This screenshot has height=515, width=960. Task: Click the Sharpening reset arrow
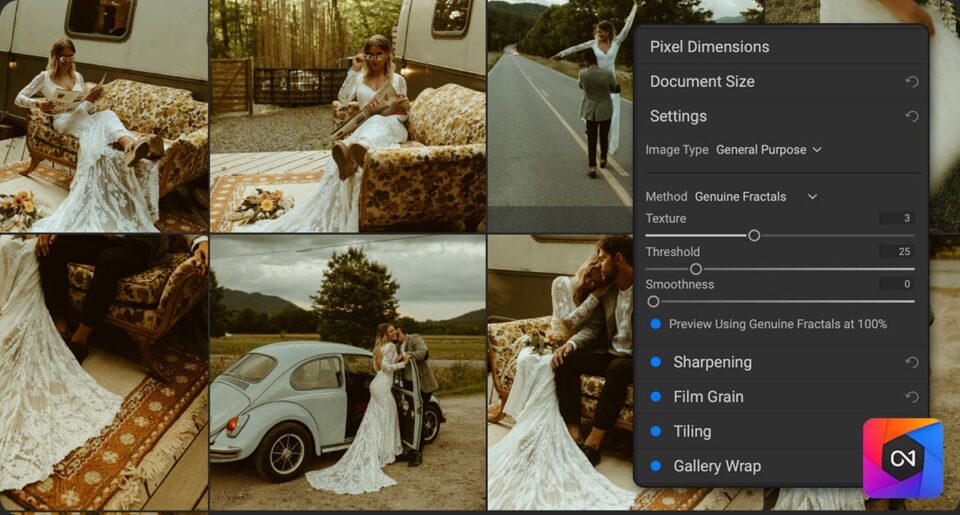point(911,362)
